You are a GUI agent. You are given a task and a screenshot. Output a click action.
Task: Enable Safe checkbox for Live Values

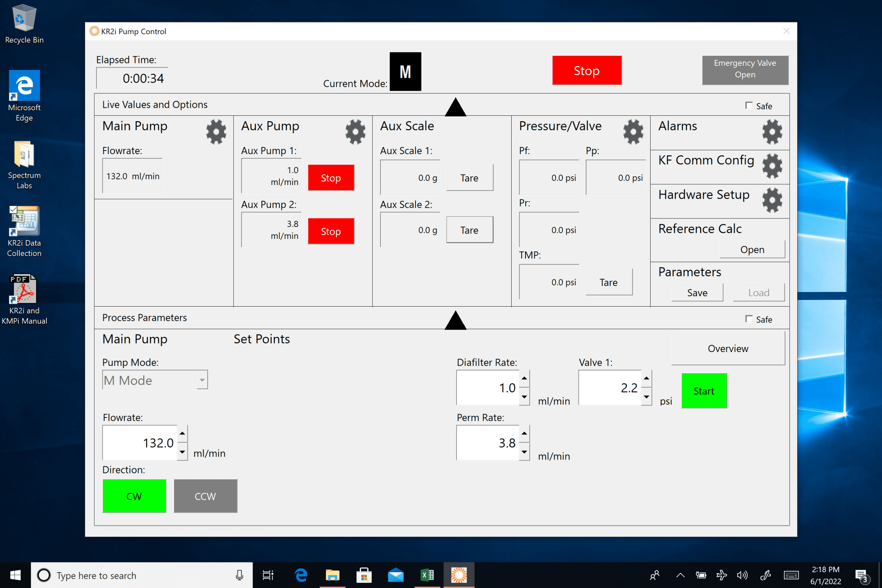pyautogui.click(x=749, y=106)
